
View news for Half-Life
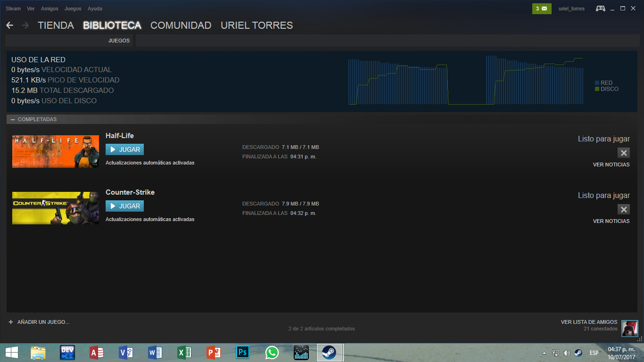pos(611,165)
